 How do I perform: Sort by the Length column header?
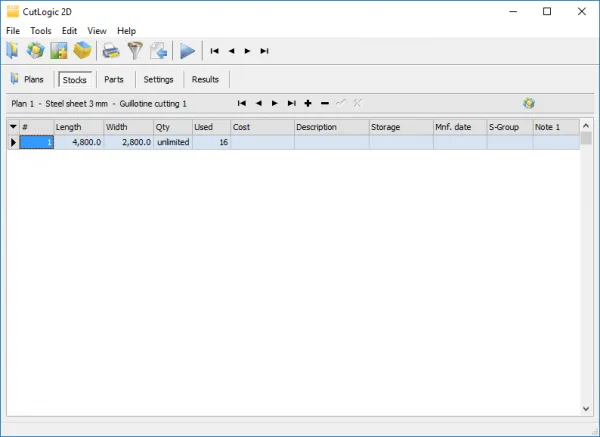point(78,127)
